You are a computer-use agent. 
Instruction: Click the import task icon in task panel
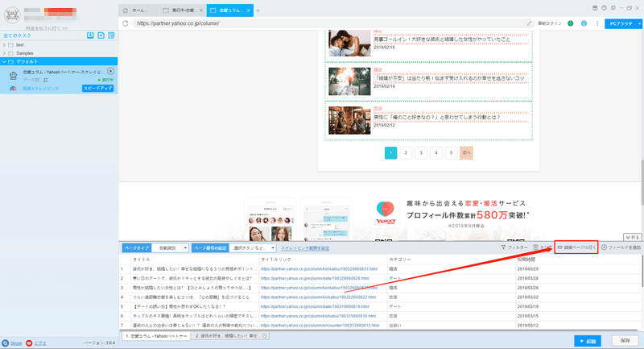click(90, 35)
